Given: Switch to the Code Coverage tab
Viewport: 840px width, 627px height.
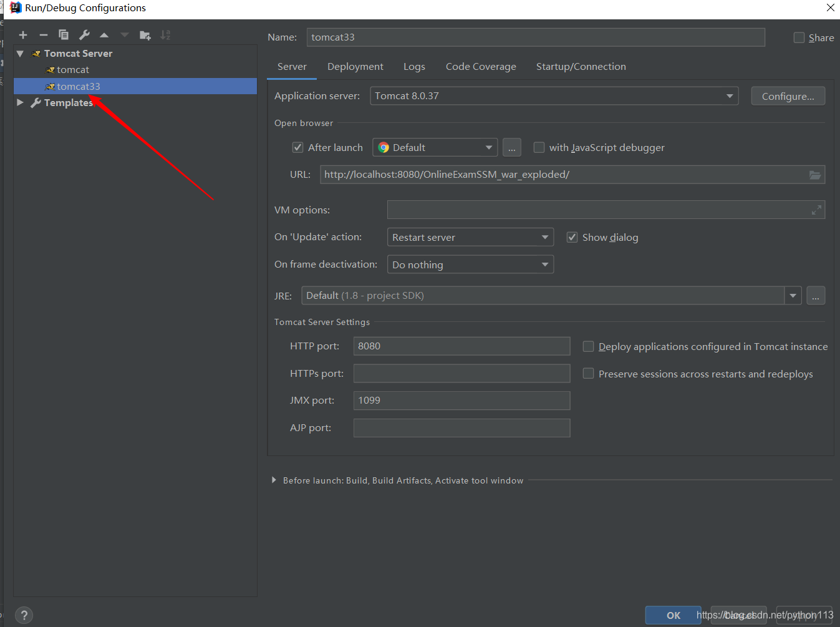Looking at the screenshot, I should coord(481,67).
